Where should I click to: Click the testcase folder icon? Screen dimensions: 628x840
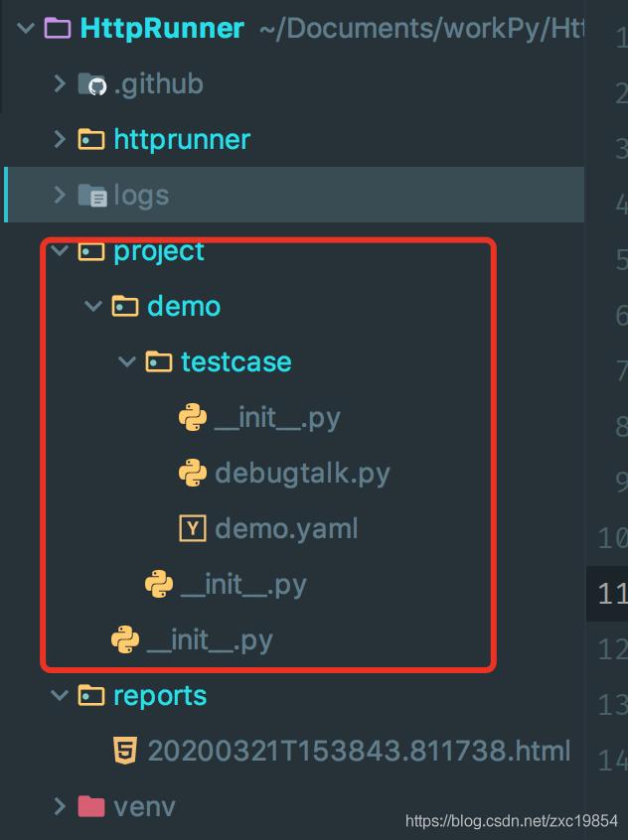tap(158, 361)
